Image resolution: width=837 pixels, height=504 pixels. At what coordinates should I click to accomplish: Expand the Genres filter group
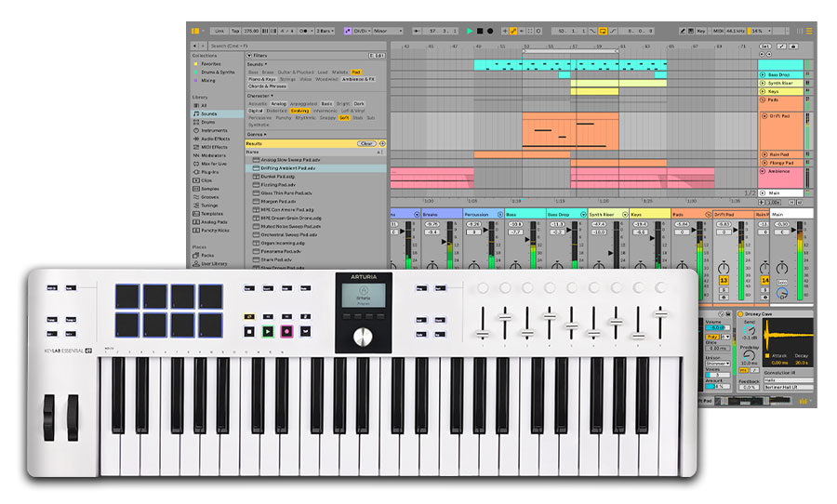tap(257, 135)
